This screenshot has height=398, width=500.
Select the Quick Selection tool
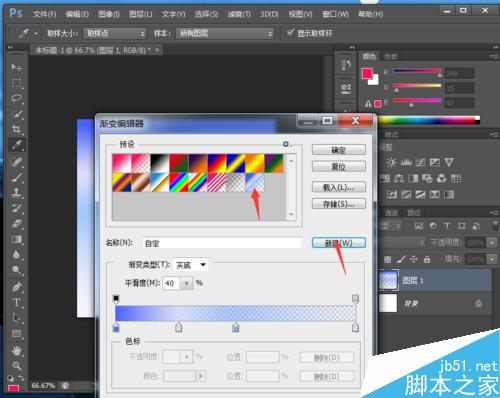pos(16,114)
